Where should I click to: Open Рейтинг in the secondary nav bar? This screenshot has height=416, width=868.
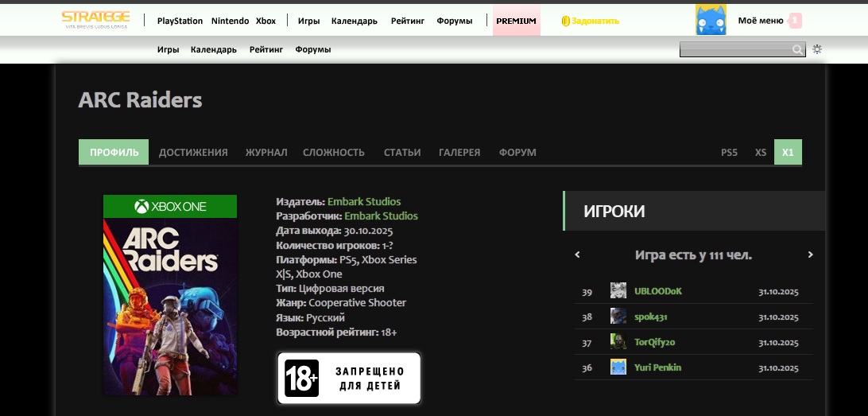click(266, 49)
